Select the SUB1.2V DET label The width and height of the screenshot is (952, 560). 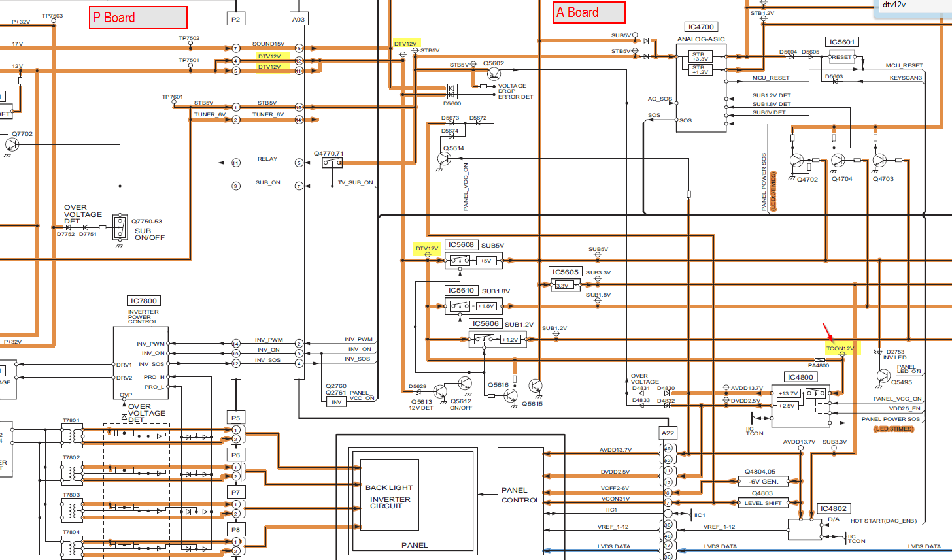(771, 95)
